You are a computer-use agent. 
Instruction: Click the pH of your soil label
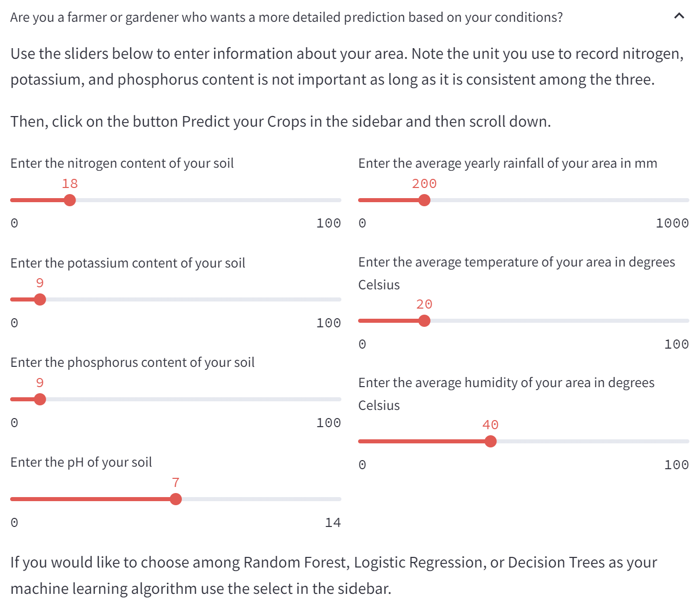coord(81,462)
